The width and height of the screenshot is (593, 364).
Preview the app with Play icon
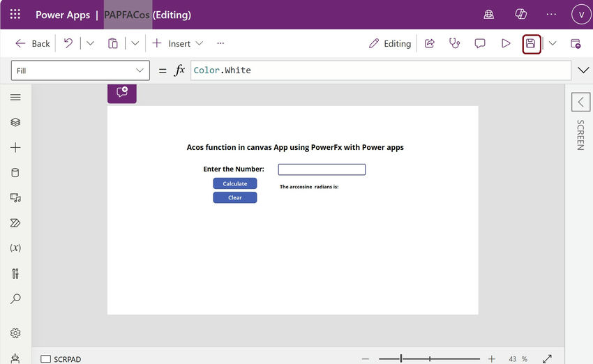[506, 43]
